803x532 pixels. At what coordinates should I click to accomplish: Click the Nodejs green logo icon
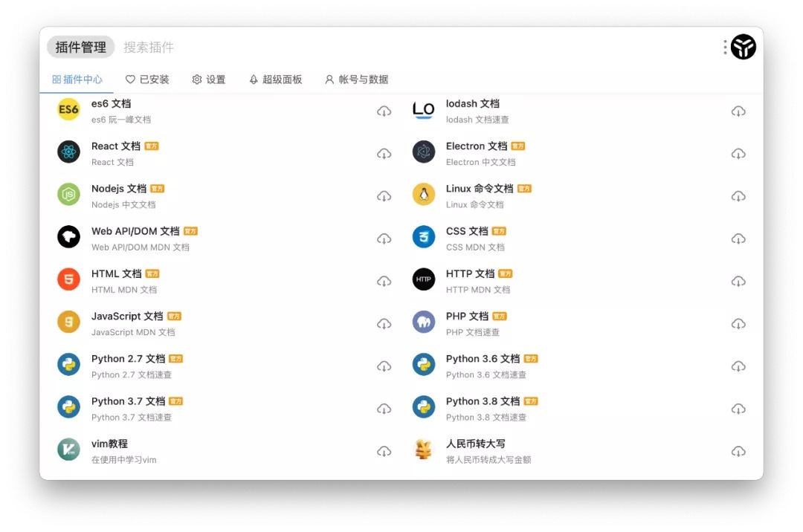tap(68, 195)
